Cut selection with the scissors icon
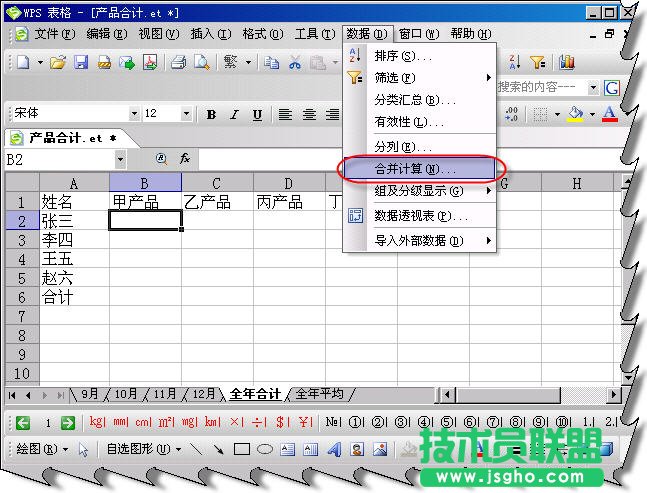 (295, 62)
